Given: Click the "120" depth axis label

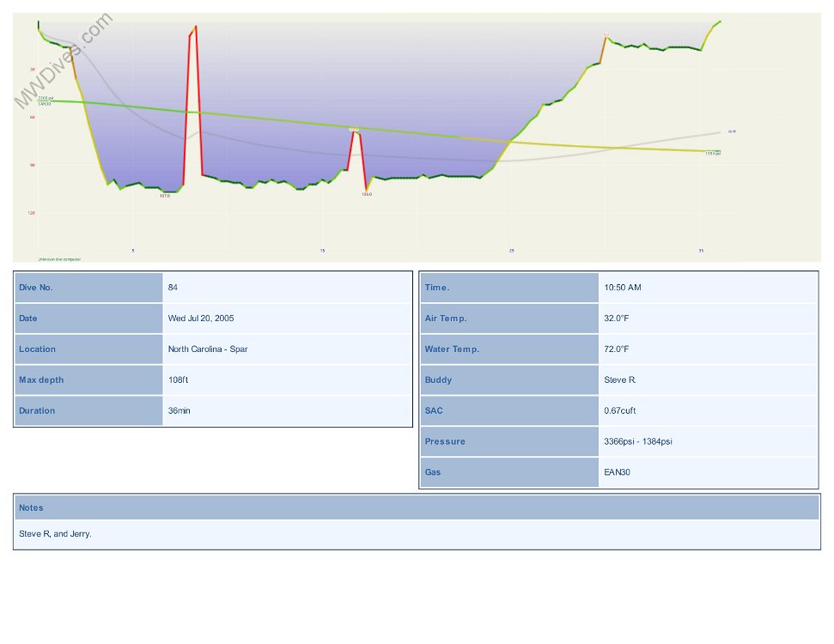Looking at the screenshot, I should point(32,213).
